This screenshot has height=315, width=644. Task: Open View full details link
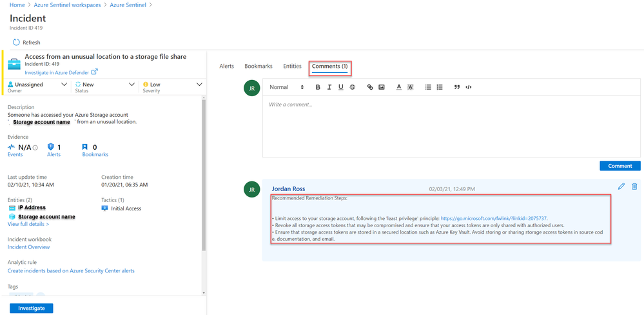(x=28, y=224)
